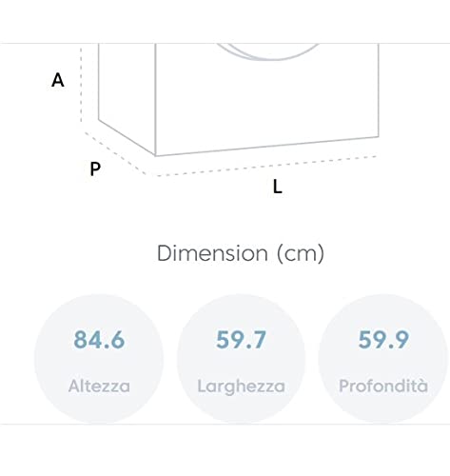Click the horizontal divider above the diagram
The height and width of the screenshot is (476, 450).
[225, 43]
